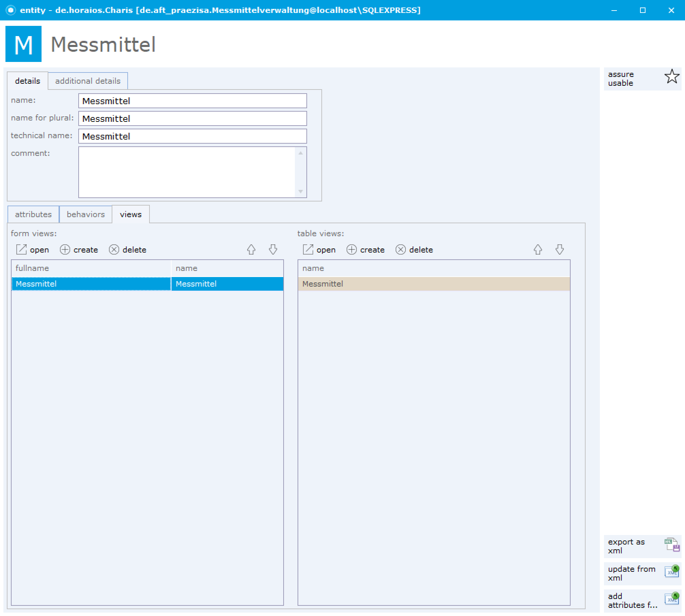Click the update from xml icon

point(671,571)
